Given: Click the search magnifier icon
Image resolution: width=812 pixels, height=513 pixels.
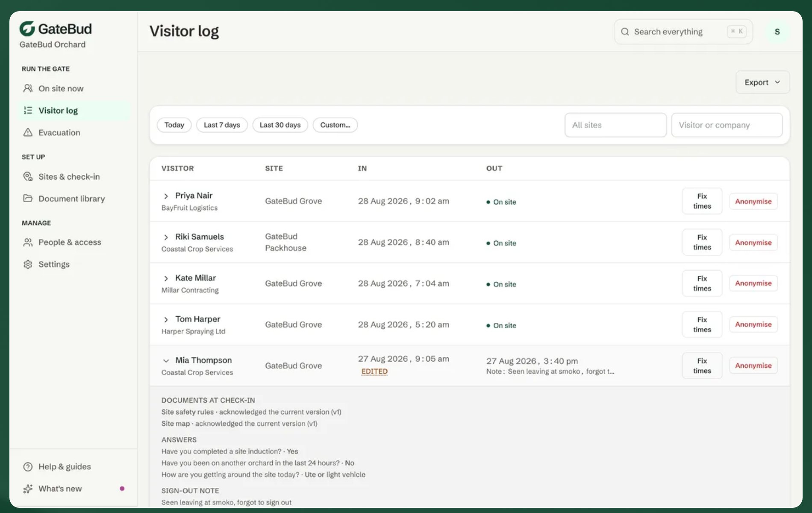Looking at the screenshot, I should (625, 32).
